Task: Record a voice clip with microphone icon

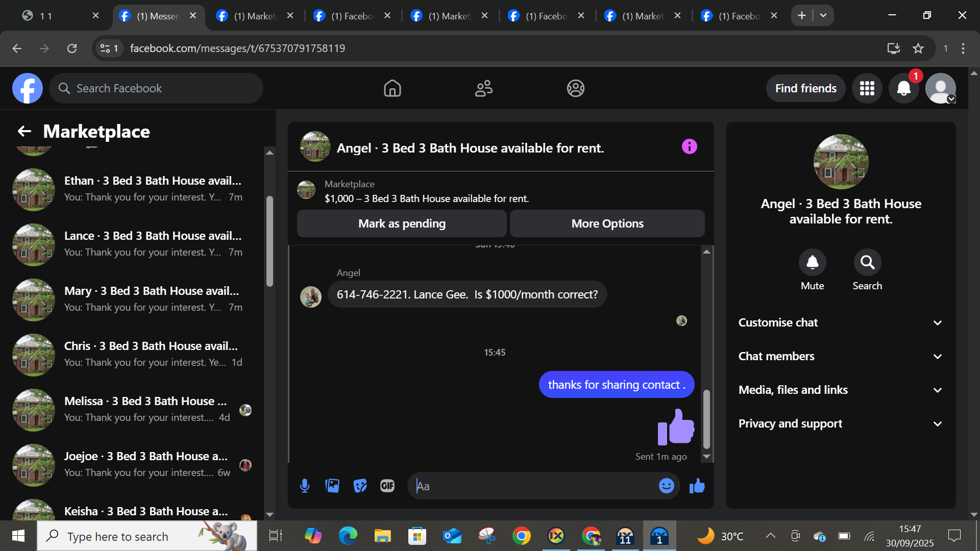Action: click(305, 486)
